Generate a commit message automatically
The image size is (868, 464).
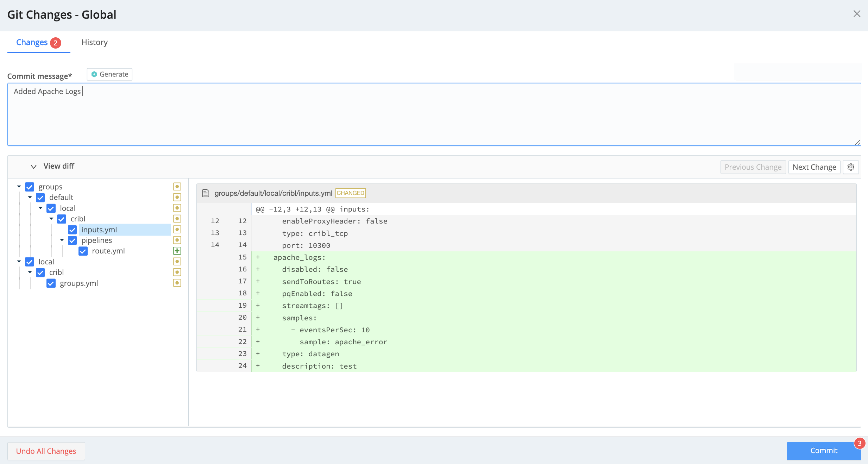109,74
